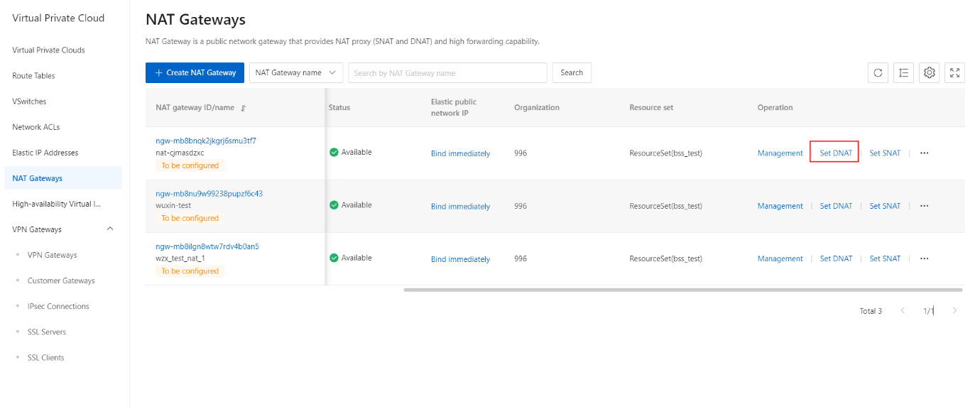980x409 pixels.
Task: Select Route Tables in sidebar
Action: click(x=33, y=76)
